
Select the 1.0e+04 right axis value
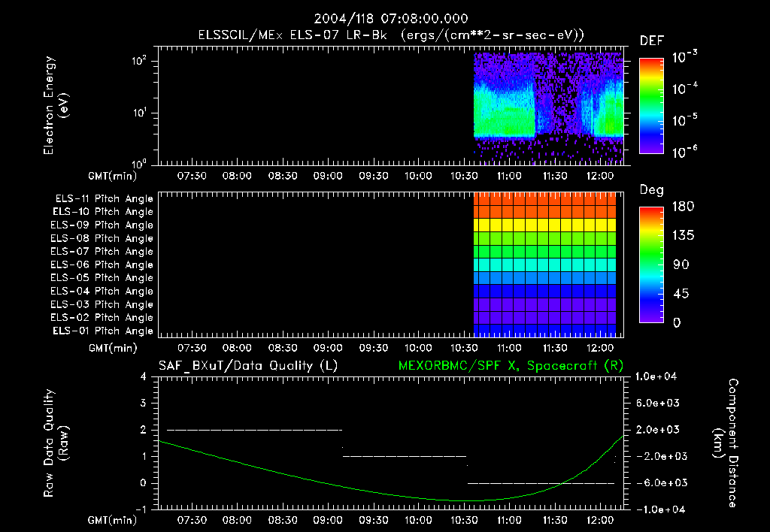656,376
